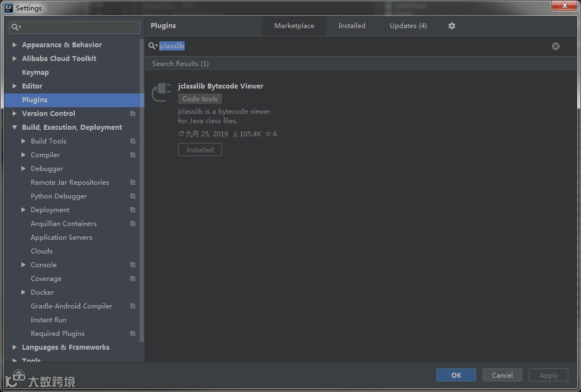581x392 pixels.
Task: Click the jclasslib Bytecode Viewer plug icon
Action: (x=162, y=92)
